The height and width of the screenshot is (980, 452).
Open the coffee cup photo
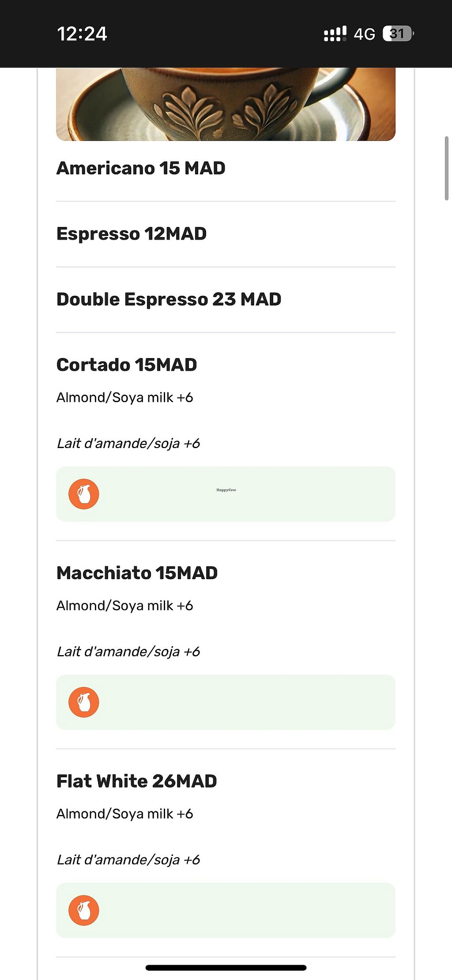(x=226, y=104)
